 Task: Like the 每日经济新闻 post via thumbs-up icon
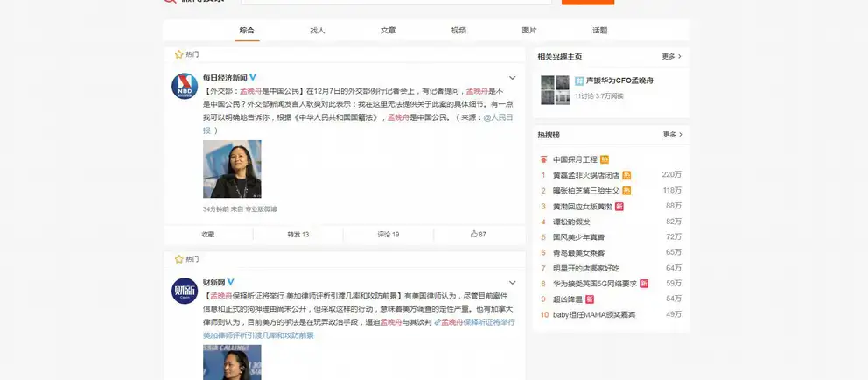[x=473, y=235]
